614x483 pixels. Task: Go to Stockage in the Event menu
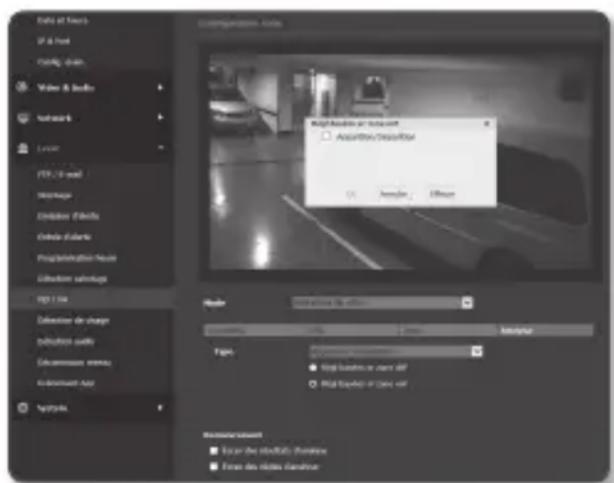(53, 195)
